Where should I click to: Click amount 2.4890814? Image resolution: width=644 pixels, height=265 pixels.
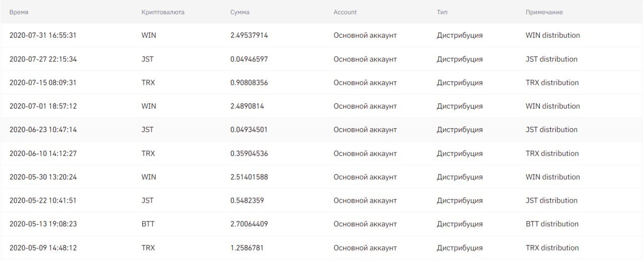247,106
